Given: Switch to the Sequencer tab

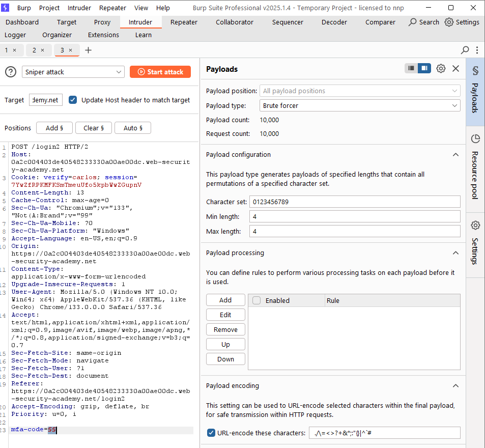Looking at the screenshot, I should [x=288, y=22].
